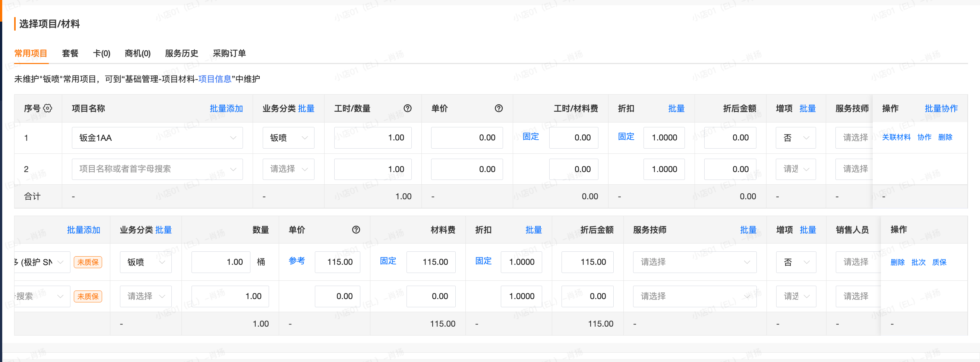This screenshot has width=980, height=362.
Task: Delete the first material row via 删除
Action: point(897,262)
